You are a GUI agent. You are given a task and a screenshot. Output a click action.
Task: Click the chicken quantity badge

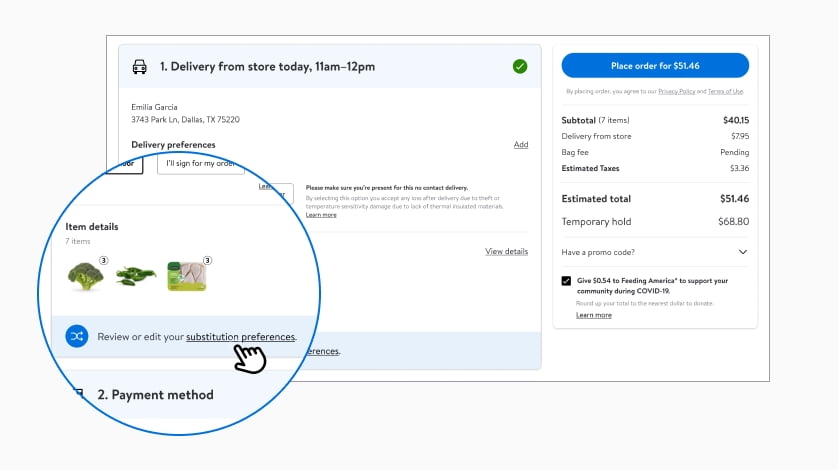(207, 260)
